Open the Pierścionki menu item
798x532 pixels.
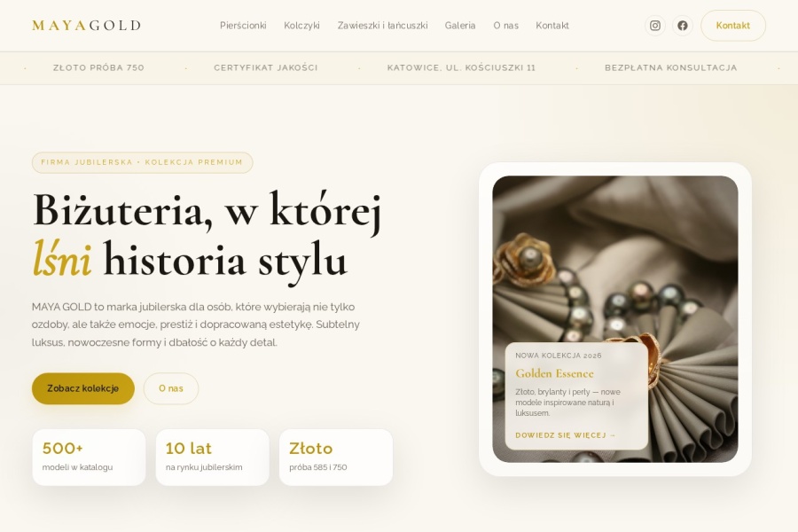coord(243,26)
